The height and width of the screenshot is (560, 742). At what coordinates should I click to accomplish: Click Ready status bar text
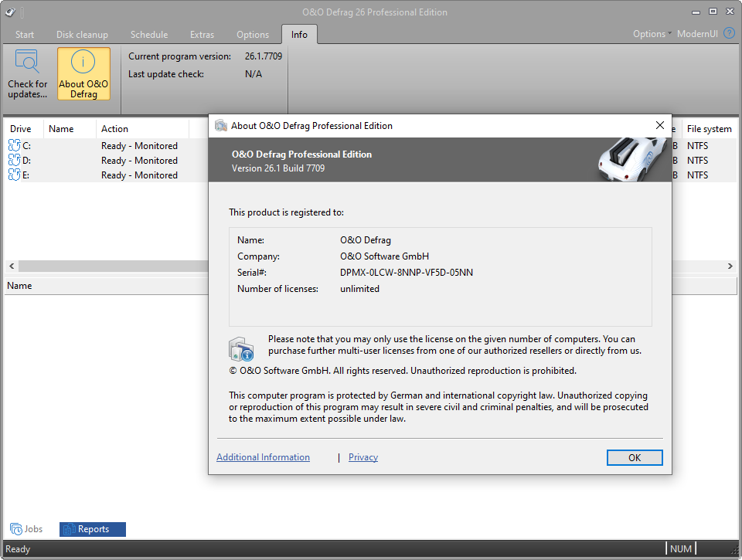[18, 549]
